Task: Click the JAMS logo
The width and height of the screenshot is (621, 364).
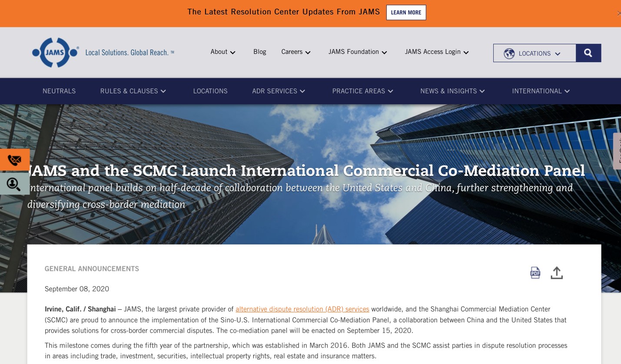Action: 55,53
